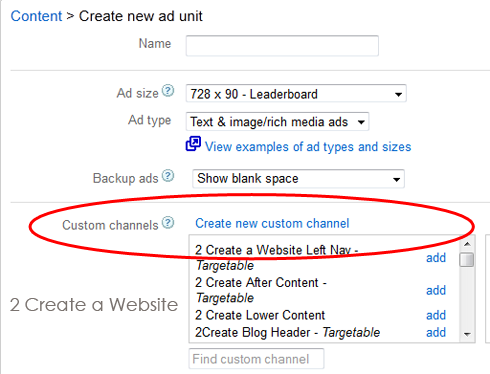Open View examples of ad types and sizes

click(308, 147)
